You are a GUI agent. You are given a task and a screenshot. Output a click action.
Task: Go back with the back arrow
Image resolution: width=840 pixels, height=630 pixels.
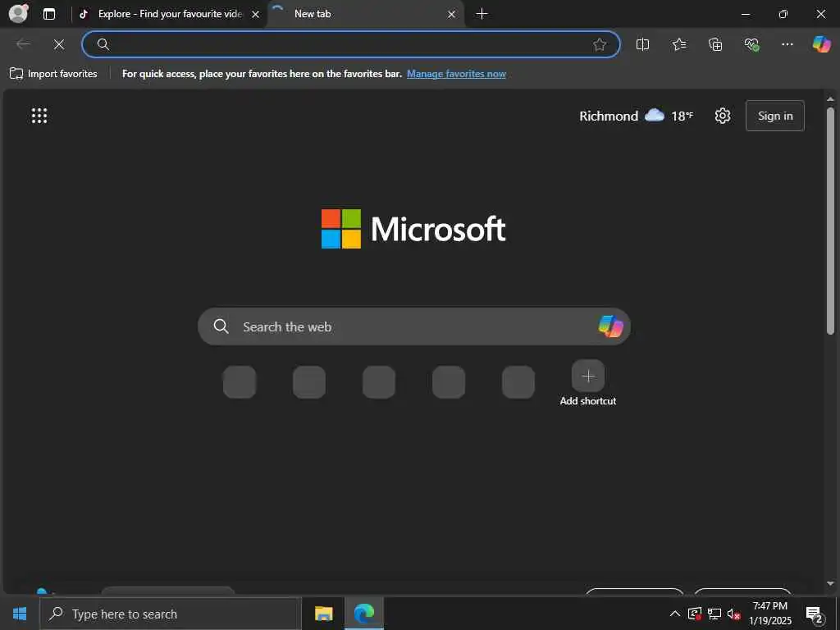point(23,44)
